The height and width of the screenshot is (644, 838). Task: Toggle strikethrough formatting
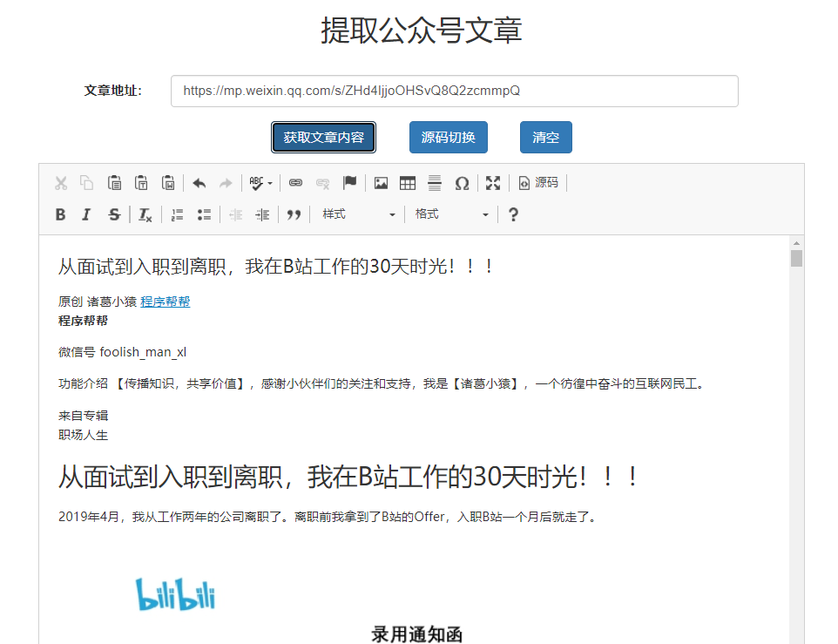[114, 215]
